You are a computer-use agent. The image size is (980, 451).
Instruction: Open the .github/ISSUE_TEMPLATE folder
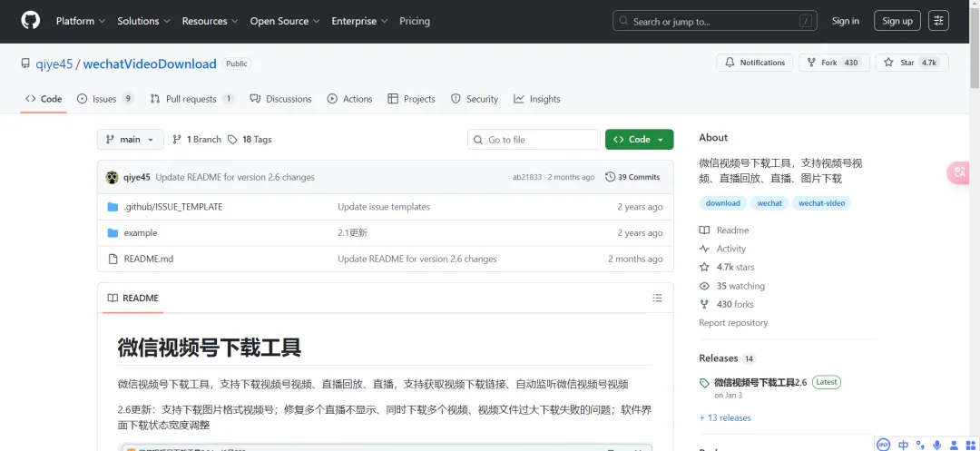tap(173, 207)
